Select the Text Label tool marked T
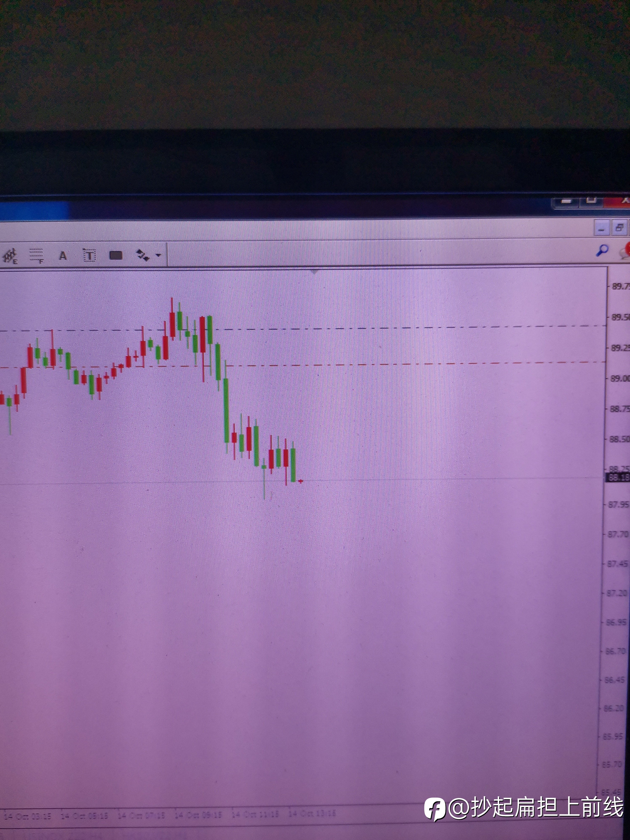Screen dimensions: 630x840 click(89, 256)
